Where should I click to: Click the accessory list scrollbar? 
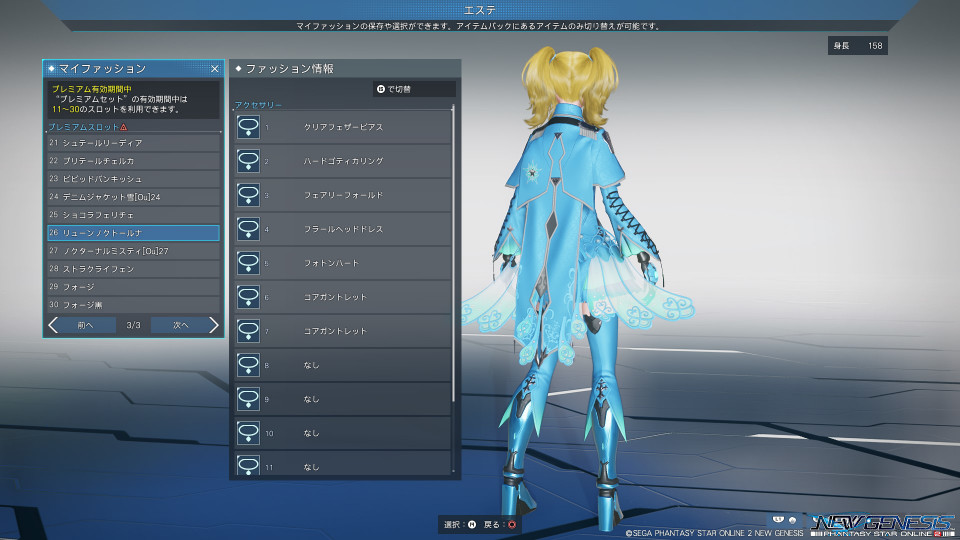pyautogui.click(x=453, y=254)
